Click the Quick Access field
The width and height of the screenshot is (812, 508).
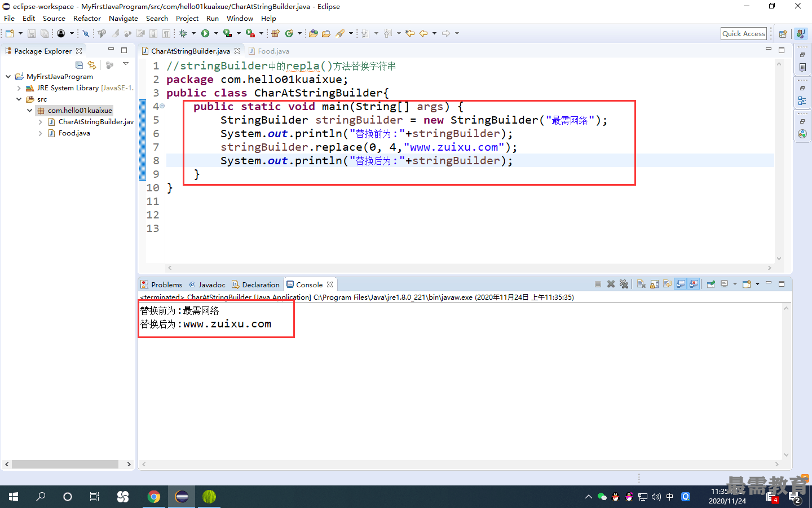tap(744, 33)
